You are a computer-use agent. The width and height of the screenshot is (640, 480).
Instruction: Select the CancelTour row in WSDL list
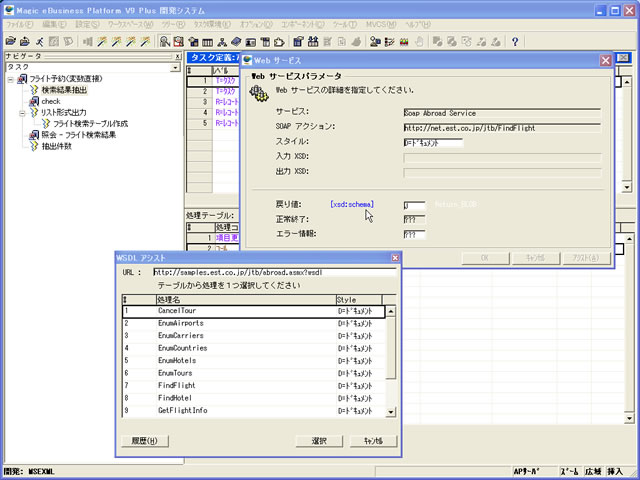pos(253,311)
